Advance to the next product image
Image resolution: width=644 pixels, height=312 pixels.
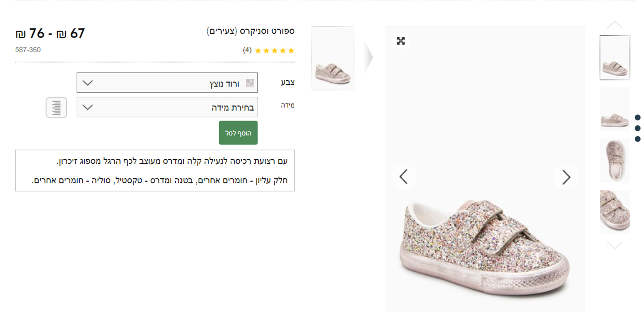coord(566,177)
